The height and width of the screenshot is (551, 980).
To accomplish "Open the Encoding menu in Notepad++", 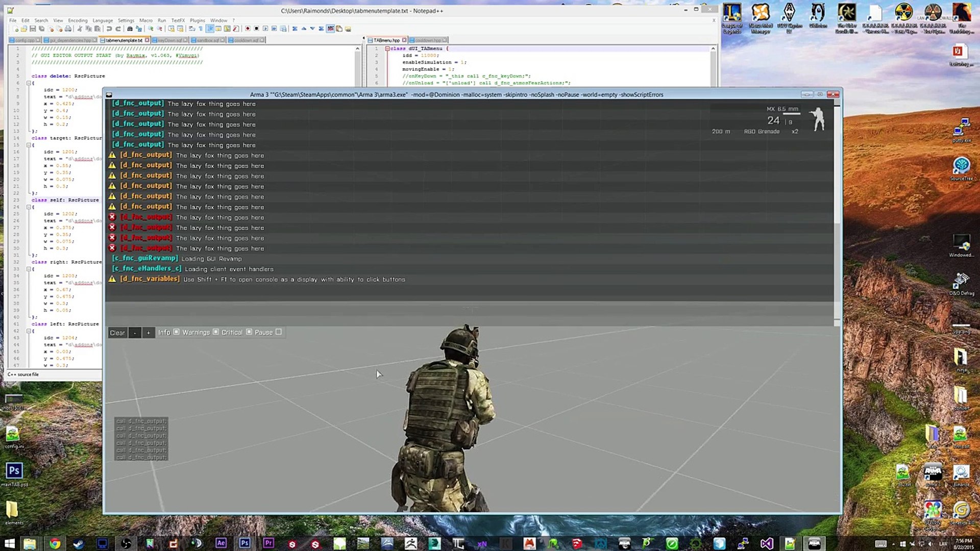I will (78, 20).
